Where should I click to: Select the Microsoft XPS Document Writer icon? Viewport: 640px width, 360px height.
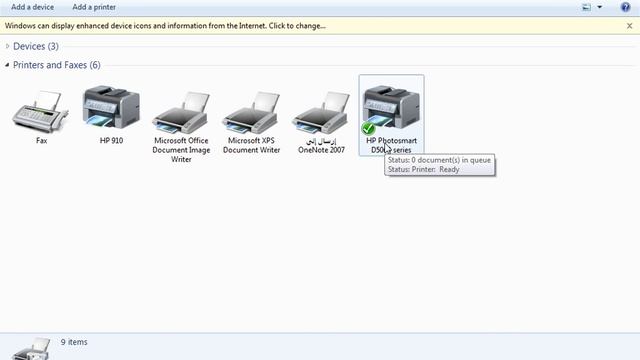(251, 113)
